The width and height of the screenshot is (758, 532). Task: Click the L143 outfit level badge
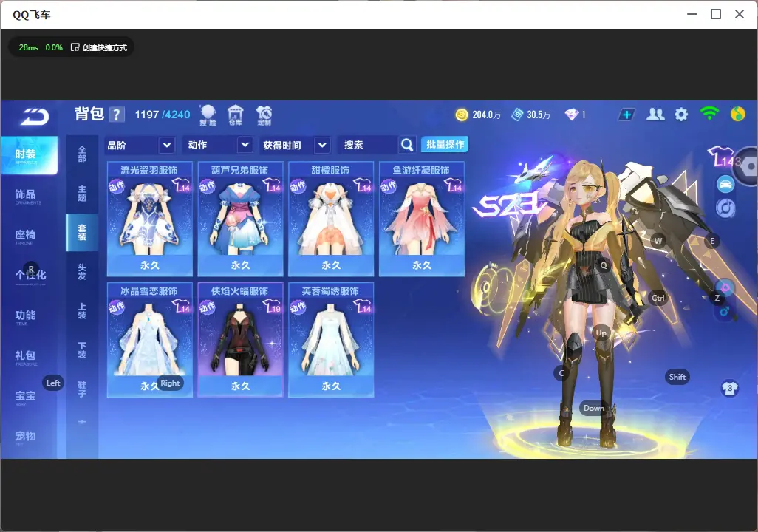[x=724, y=157]
